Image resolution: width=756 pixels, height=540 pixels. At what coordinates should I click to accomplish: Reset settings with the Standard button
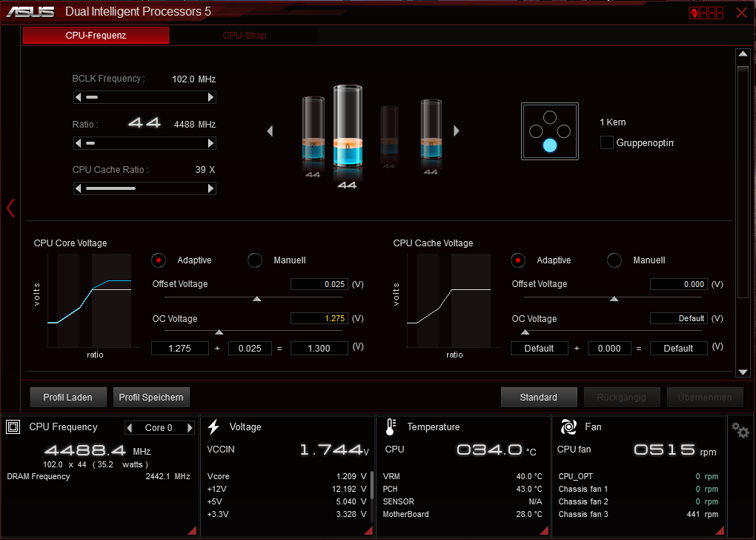(539, 397)
